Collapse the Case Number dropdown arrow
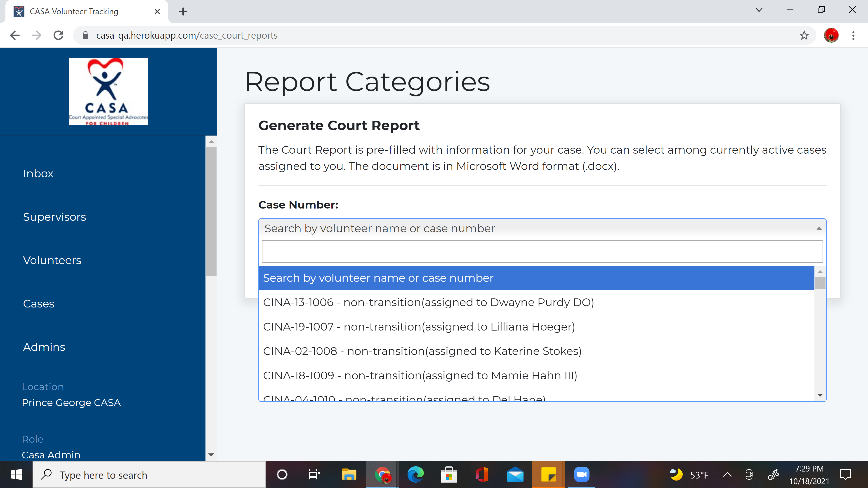The image size is (868, 488). 819,228
